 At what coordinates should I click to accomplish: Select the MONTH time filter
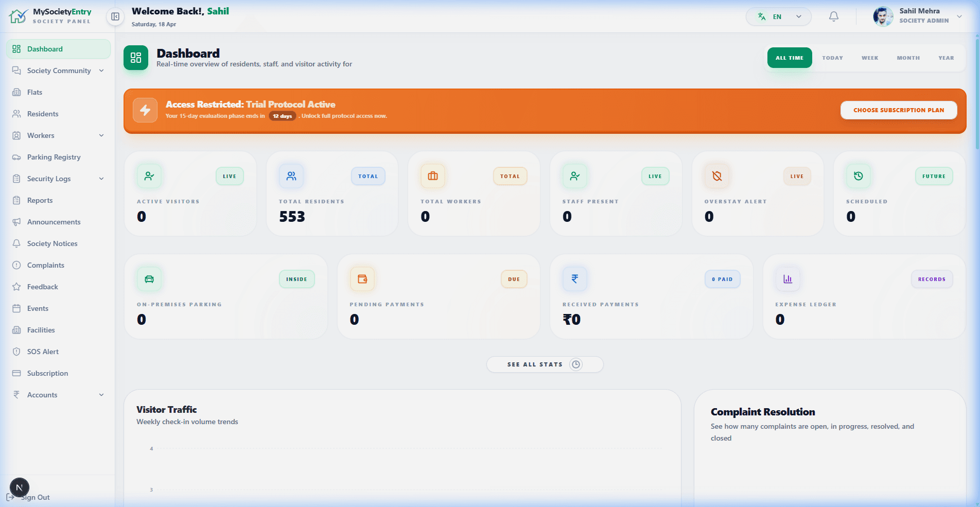click(x=908, y=58)
